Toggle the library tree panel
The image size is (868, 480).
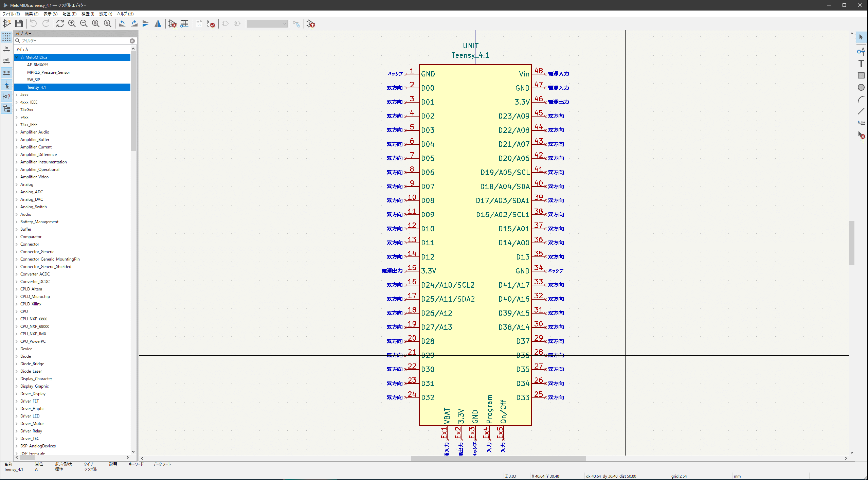coord(6,109)
